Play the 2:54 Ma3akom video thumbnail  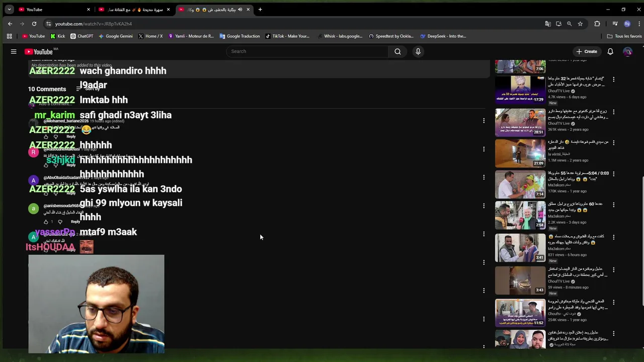pos(520,215)
